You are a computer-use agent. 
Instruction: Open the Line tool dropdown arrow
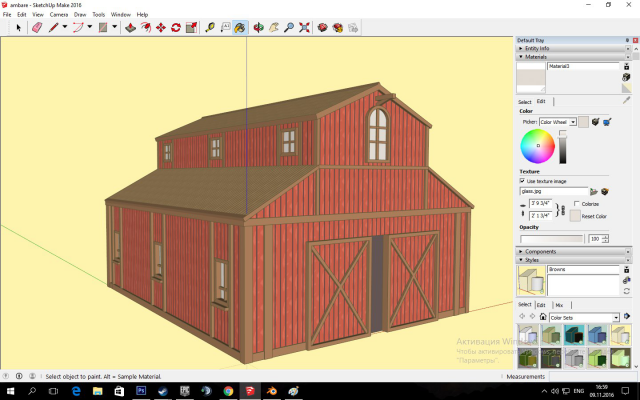pyautogui.click(x=64, y=27)
